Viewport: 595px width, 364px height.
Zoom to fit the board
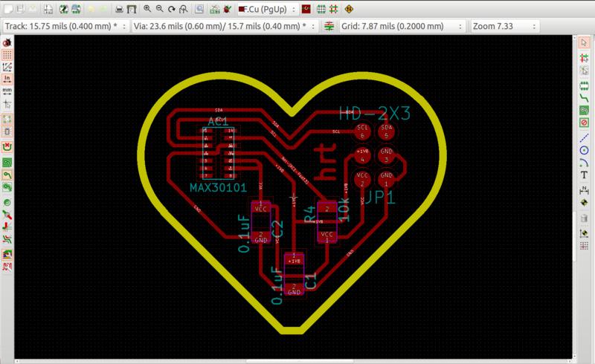pos(184,9)
